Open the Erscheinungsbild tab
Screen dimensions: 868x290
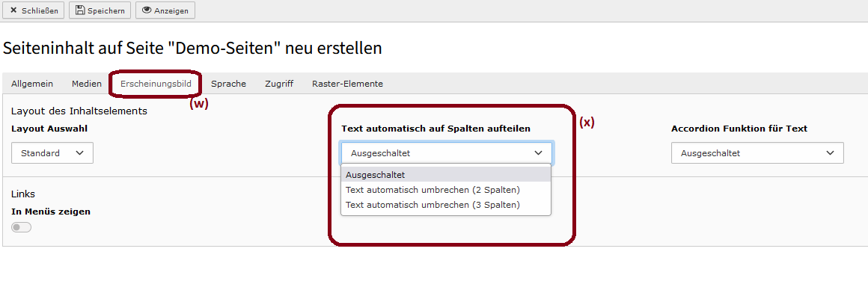[x=156, y=84]
